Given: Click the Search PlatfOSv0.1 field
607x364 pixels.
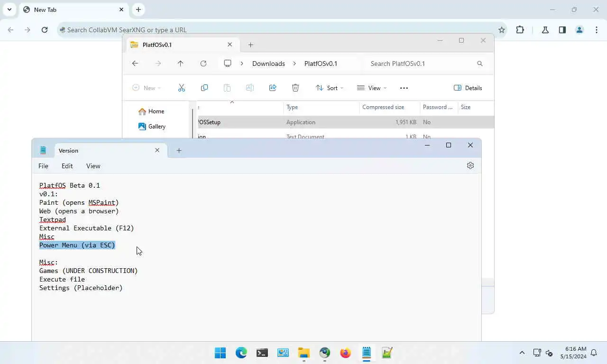Looking at the screenshot, I should (426, 64).
